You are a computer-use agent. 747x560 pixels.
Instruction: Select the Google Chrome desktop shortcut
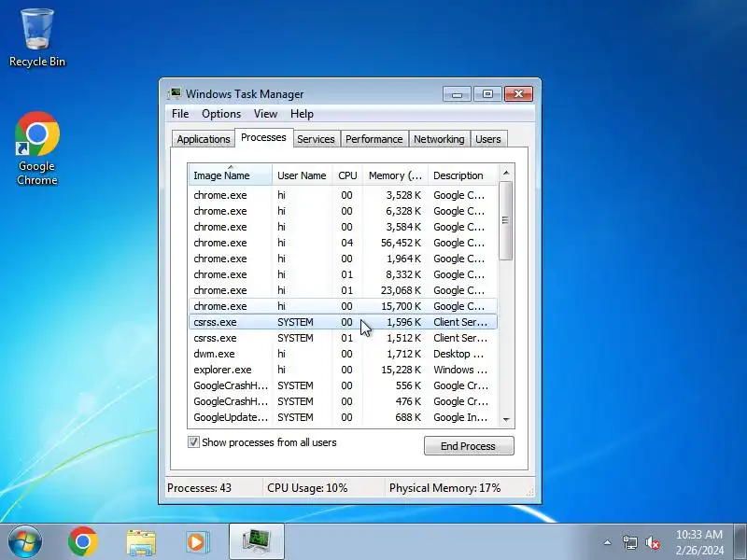click(x=37, y=148)
